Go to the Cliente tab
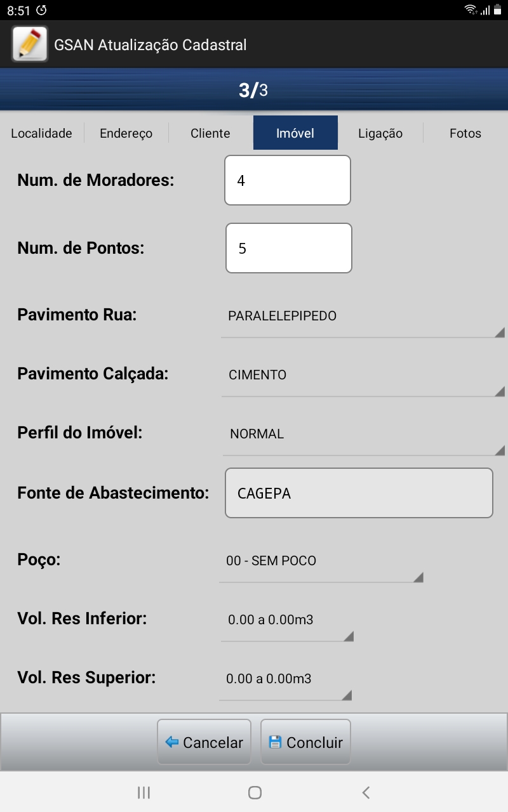The image size is (508, 812). point(210,133)
